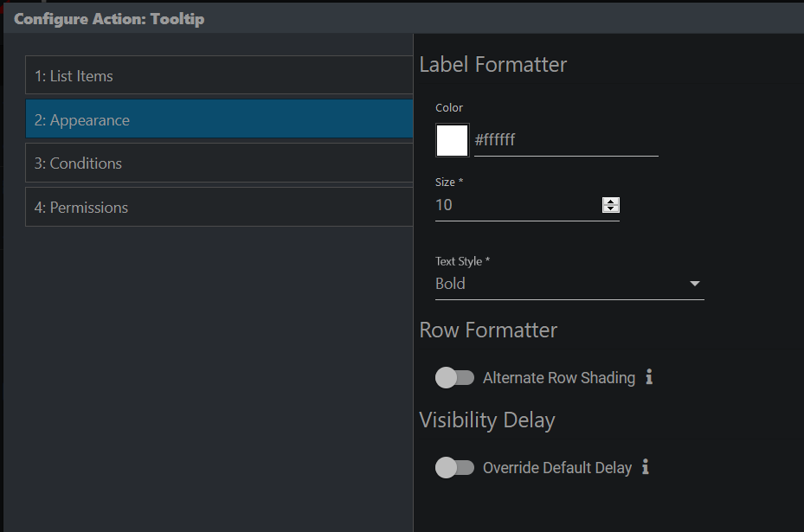
Task: Click the Alternate Row Shading label text
Action: [559, 378]
